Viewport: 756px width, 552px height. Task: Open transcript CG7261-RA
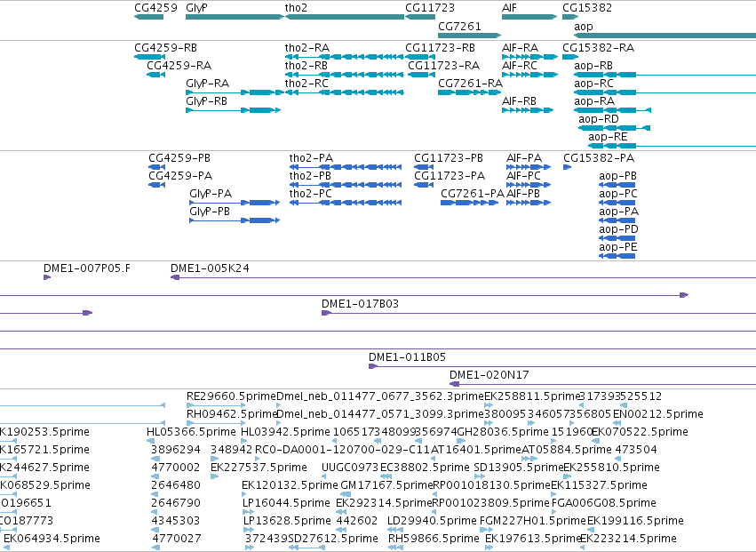click(471, 84)
